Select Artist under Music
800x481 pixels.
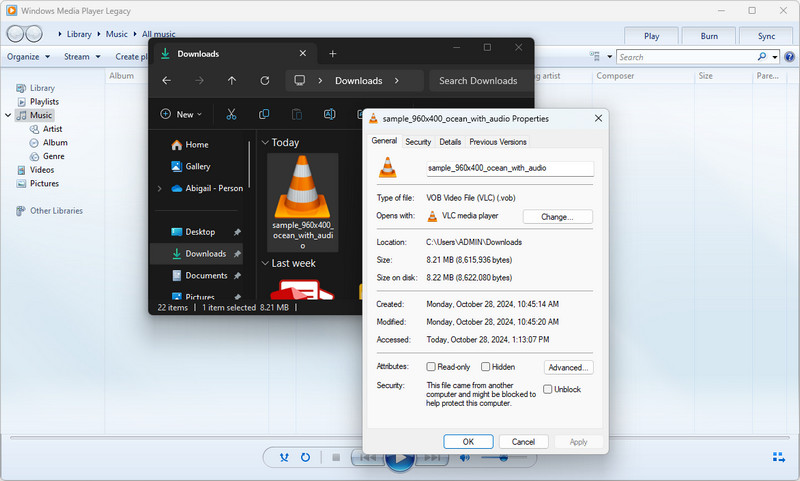[52, 129]
